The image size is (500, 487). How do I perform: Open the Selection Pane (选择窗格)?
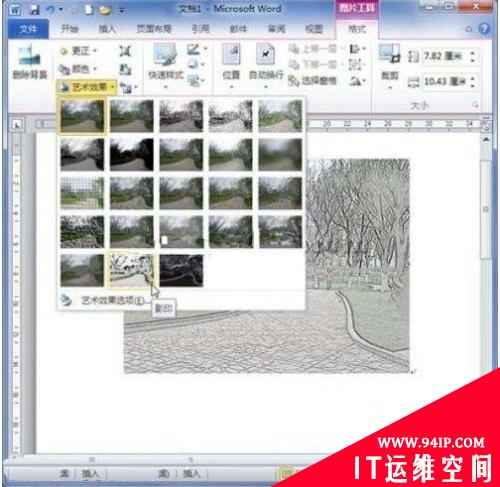coord(313,80)
